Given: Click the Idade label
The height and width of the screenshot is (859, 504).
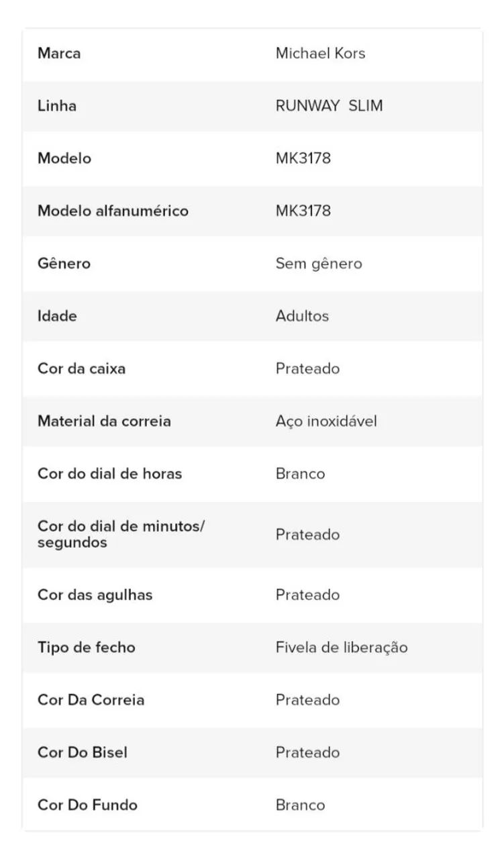Looking at the screenshot, I should [x=57, y=316].
